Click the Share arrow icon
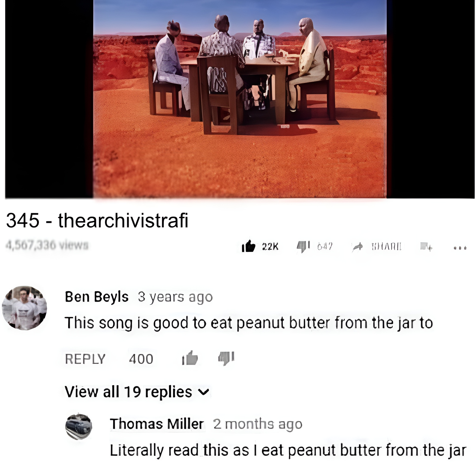476x463 pixels. click(x=357, y=247)
